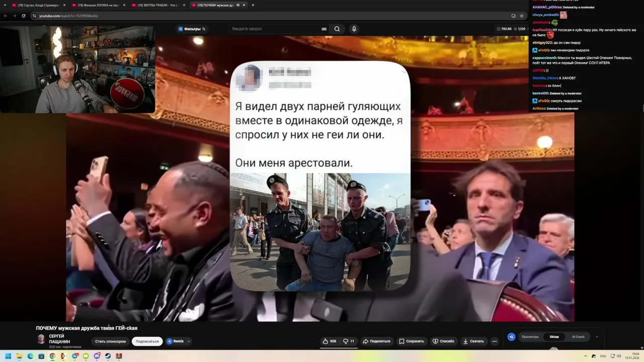Start voice search with the microphone
This screenshot has width=644, height=362.
coord(354,29)
